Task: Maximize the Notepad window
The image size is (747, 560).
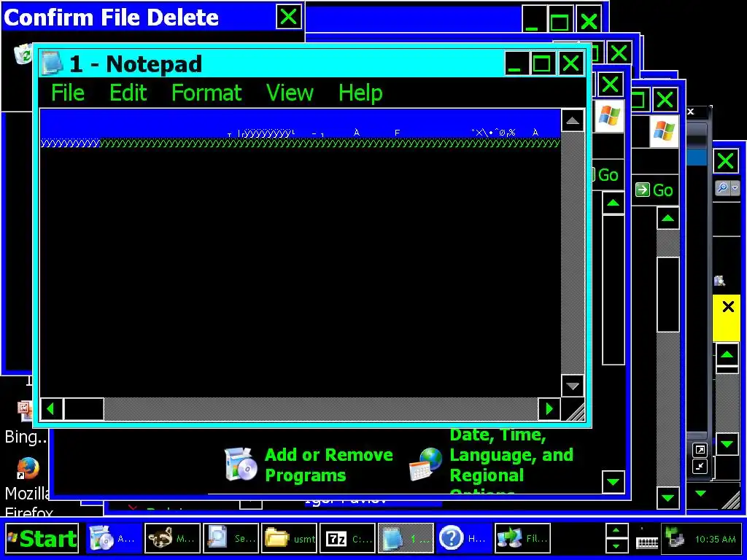Action: coord(542,63)
